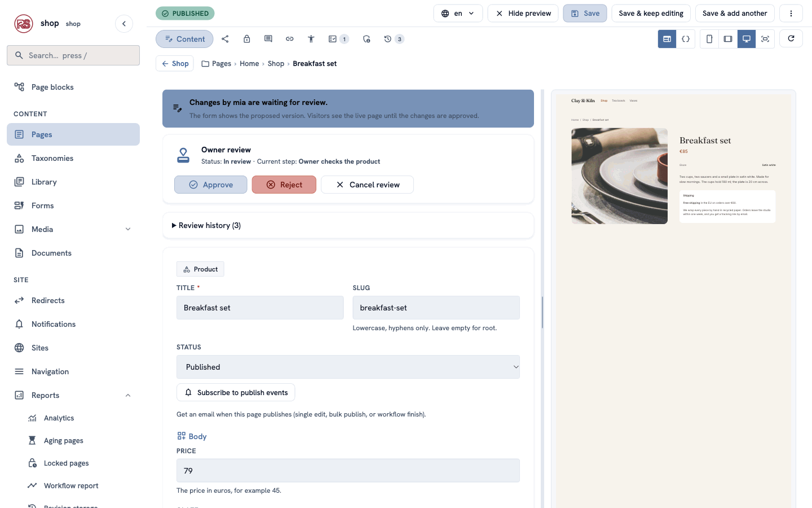This screenshot has height=508, width=812.
Task: Click Subscribe to publish events
Action: [x=236, y=392]
